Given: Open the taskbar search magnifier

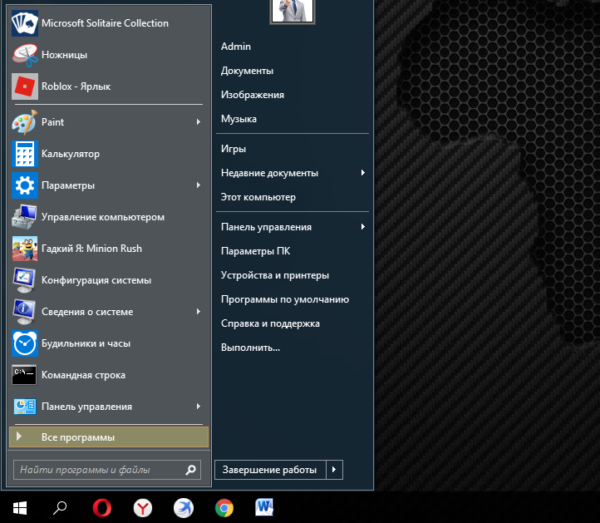Looking at the screenshot, I should [60, 508].
